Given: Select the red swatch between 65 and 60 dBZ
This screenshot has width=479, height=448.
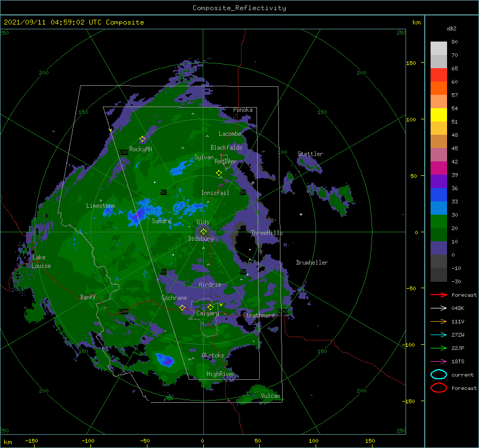Looking at the screenshot, I should coord(439,75).
